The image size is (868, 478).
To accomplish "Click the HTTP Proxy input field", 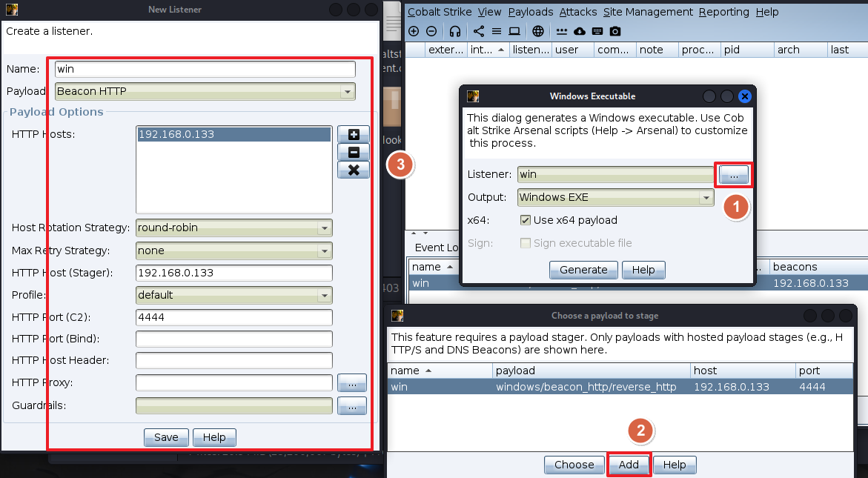I will (x=234, y=383).
